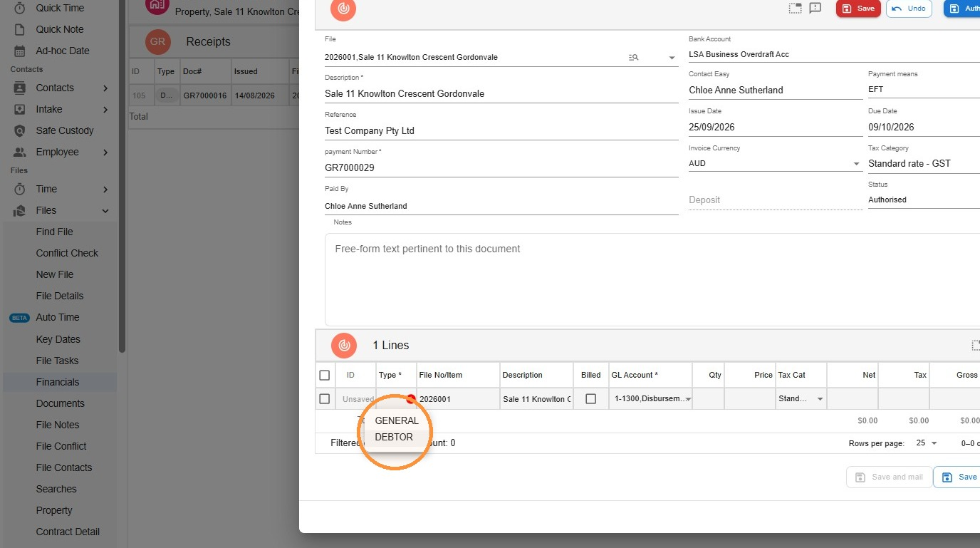Expand the Contacts sidebar submenu chevron
980x548 pixels.
click(x=105, y=88)
